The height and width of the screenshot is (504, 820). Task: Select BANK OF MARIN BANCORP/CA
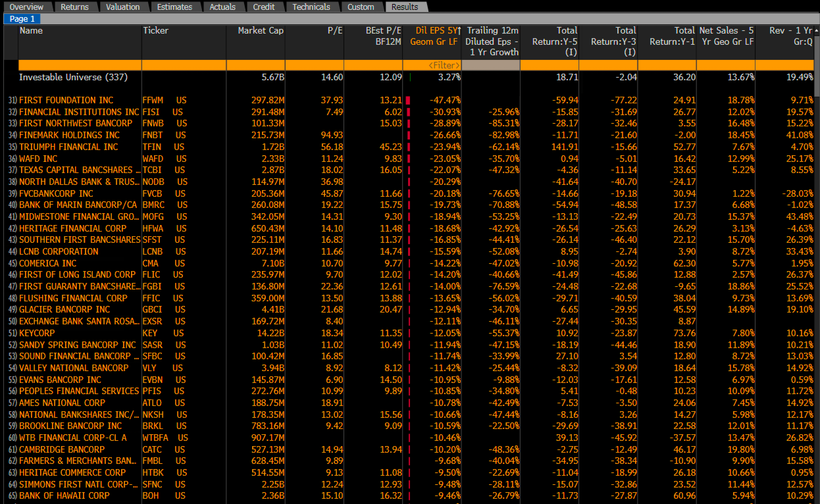tap(78, 205)
